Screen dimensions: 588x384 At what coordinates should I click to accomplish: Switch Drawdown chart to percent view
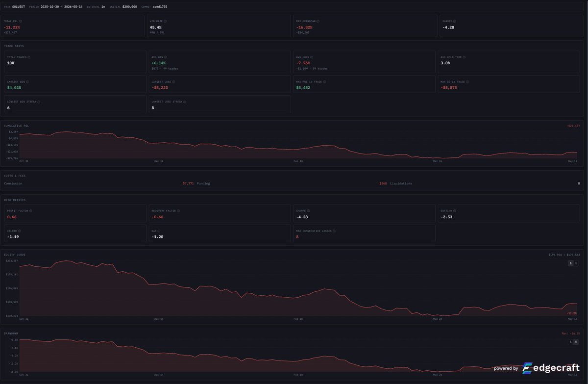click(x=576, y=342)
